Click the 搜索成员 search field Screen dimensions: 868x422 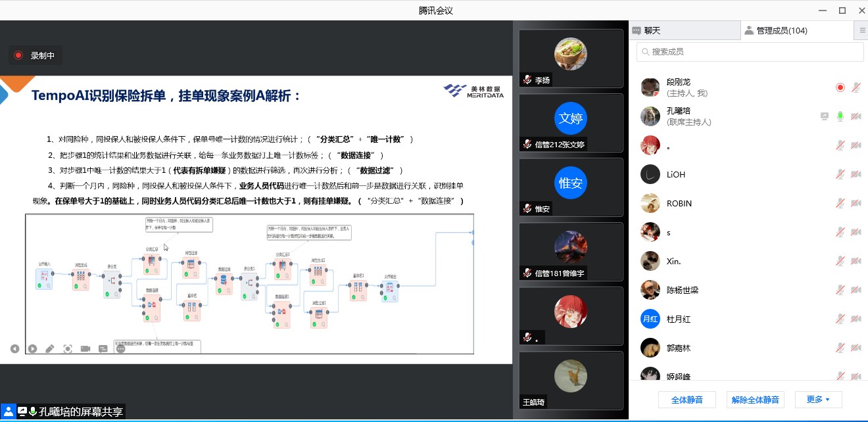750,52
